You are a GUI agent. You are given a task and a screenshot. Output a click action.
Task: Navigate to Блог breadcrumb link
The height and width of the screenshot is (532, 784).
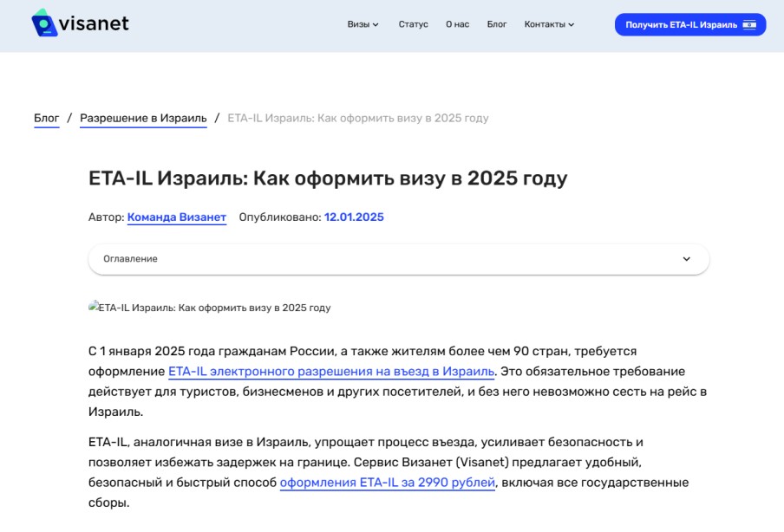coord(47,119)
